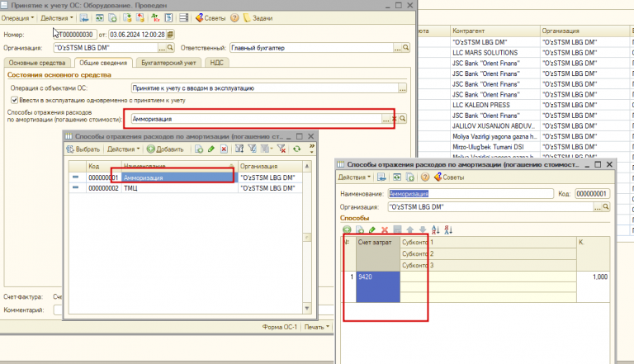Click the calendar icon beside the date field
Image resolution: width=634 pixels, height=364 pixels.
tap(171, 35)
